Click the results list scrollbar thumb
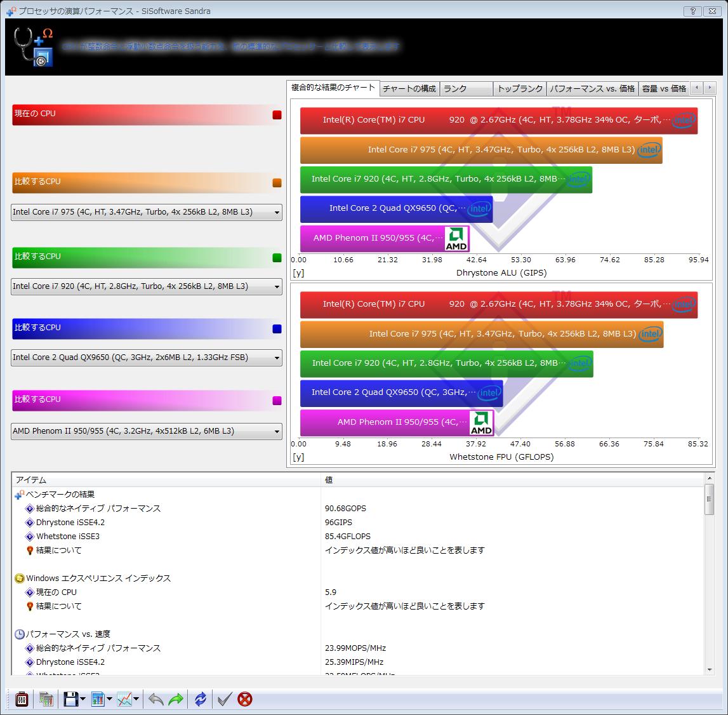728x715 pixels. [x=710, y=500]
